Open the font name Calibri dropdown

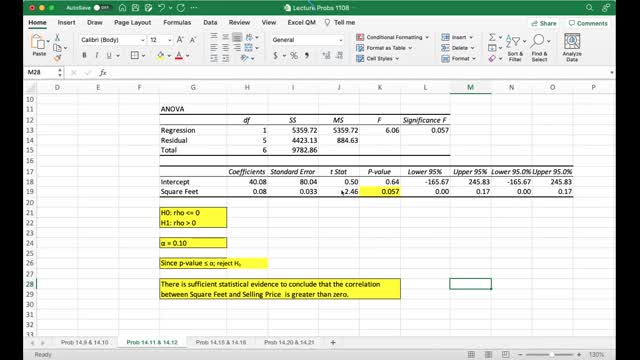point(142,40)
